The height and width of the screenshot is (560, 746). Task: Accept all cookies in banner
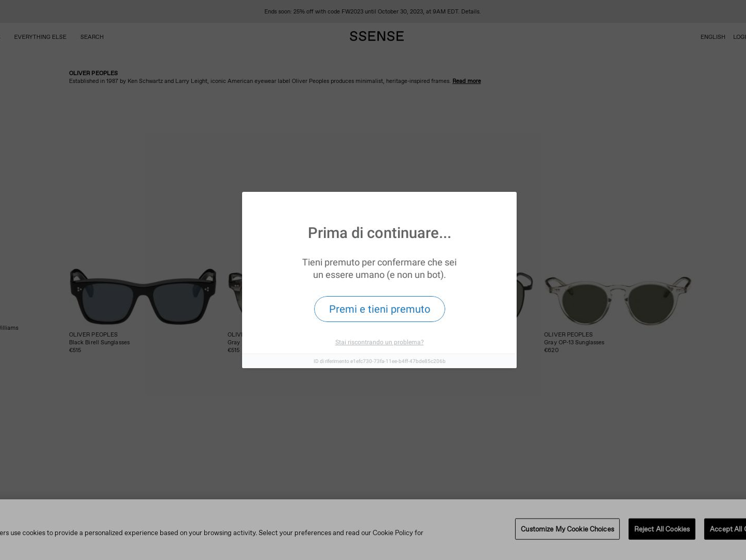point(725,529)
